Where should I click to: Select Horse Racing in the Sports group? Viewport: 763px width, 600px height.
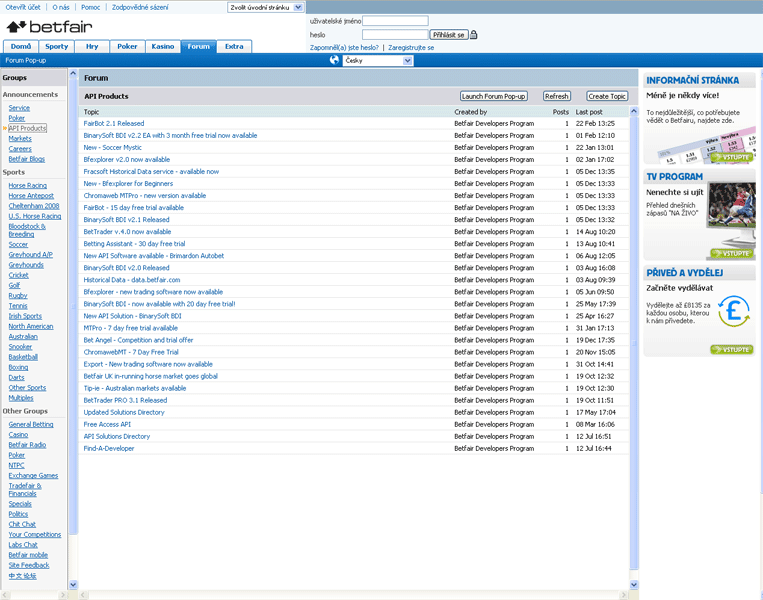tap(28, 185)
